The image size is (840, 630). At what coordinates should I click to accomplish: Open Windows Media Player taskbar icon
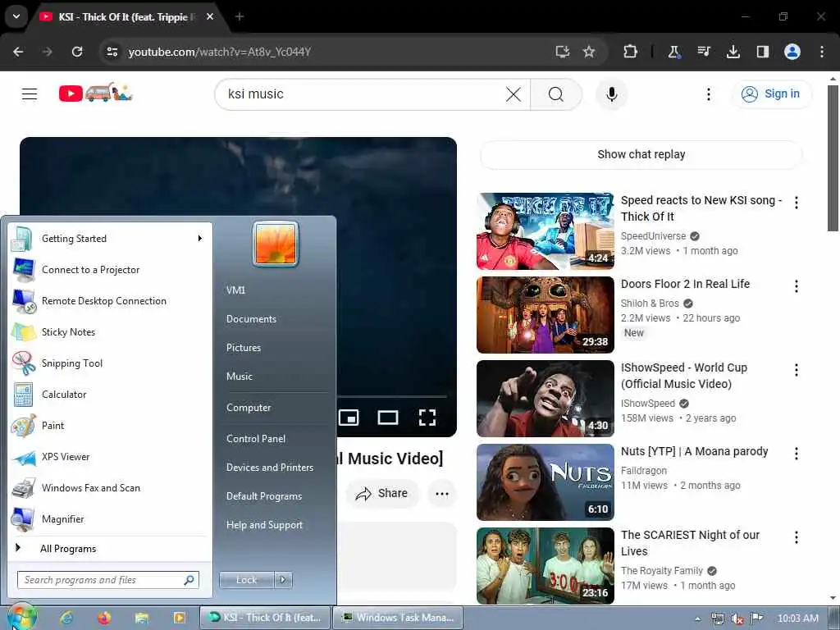pyautogui.click(x=179, y=619)
